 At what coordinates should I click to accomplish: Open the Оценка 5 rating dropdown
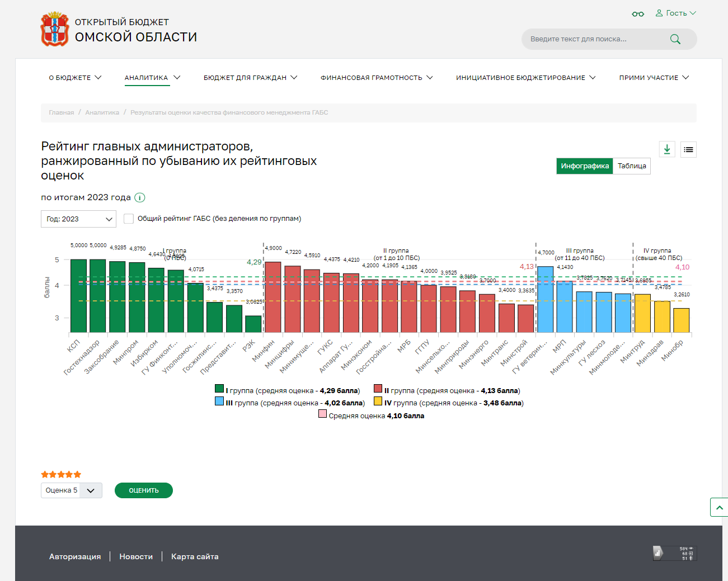click(71, 490)
